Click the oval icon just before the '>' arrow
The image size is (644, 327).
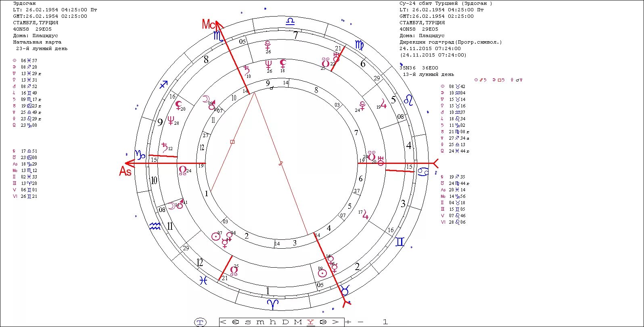click(x=323, y=322)
